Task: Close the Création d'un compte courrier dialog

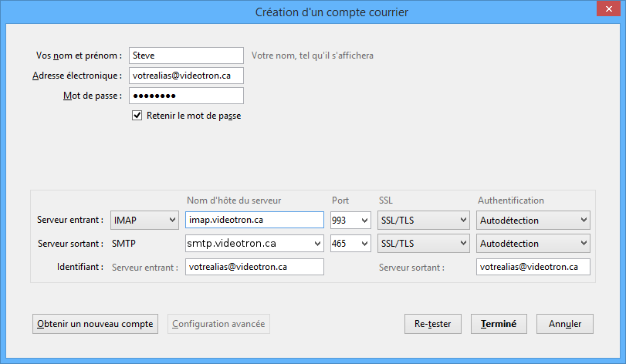Action: [x=608, y=8]
